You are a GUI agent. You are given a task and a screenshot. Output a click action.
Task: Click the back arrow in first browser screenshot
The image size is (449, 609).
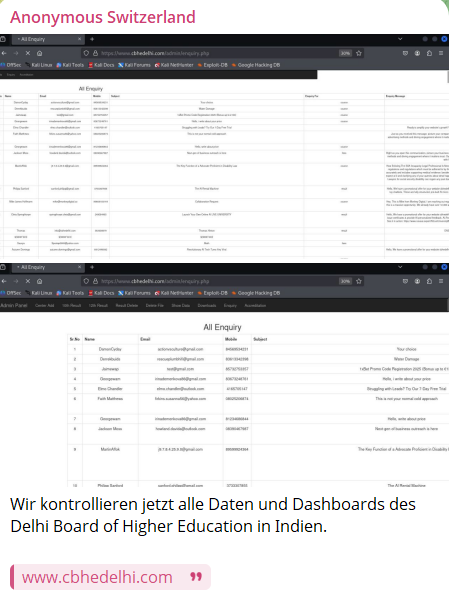coord(4,53)
